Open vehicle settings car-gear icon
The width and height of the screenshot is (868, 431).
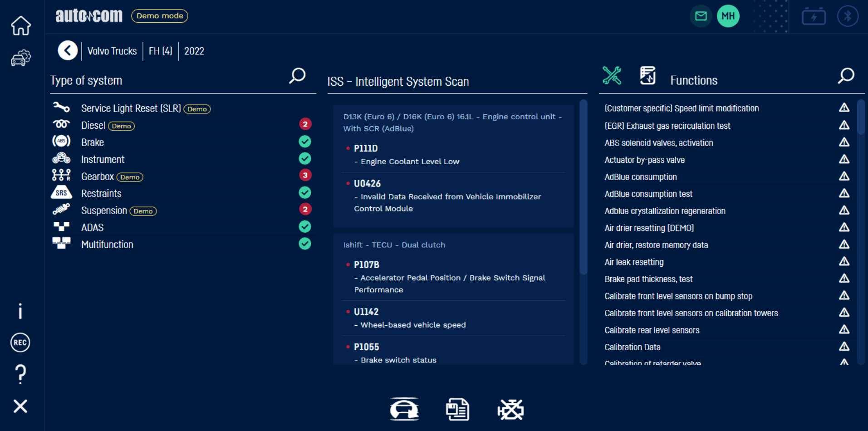(x=21, y=58)
